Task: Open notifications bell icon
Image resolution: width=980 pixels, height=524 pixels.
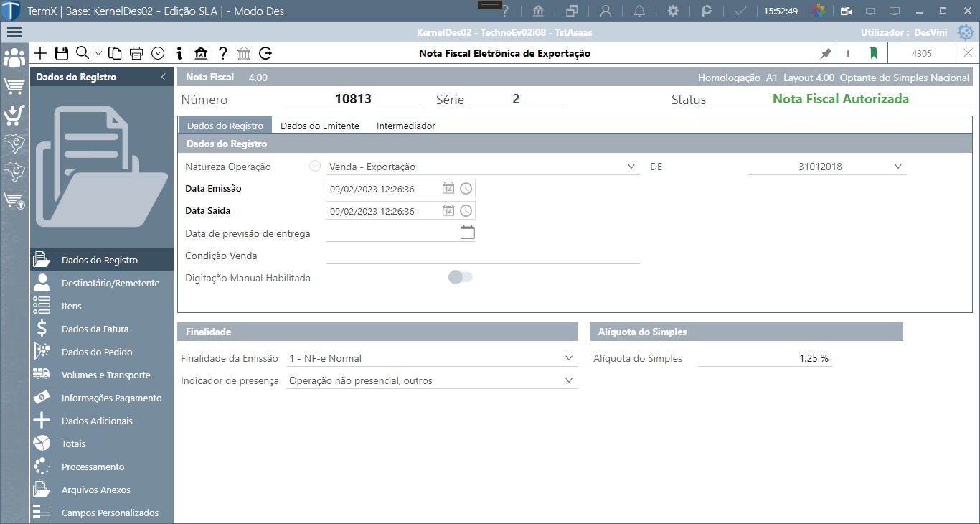Action: click(639, 11)
